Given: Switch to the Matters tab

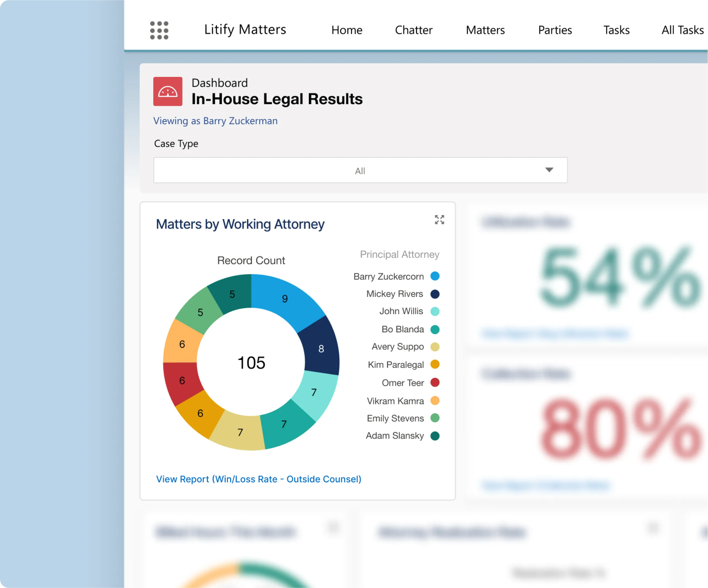Looking at the screenshot, I should coord(485,30).
